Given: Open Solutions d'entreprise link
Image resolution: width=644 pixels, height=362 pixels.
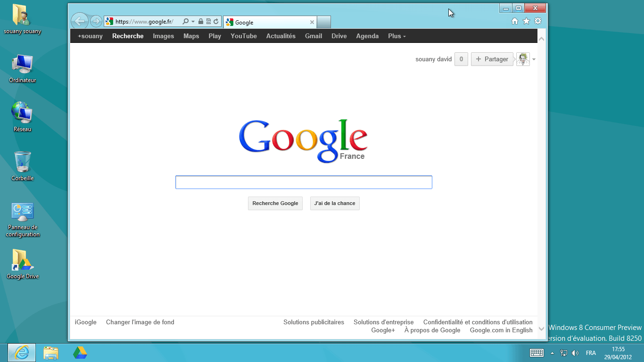Looking at the screenshot, I should pos(384,322).
